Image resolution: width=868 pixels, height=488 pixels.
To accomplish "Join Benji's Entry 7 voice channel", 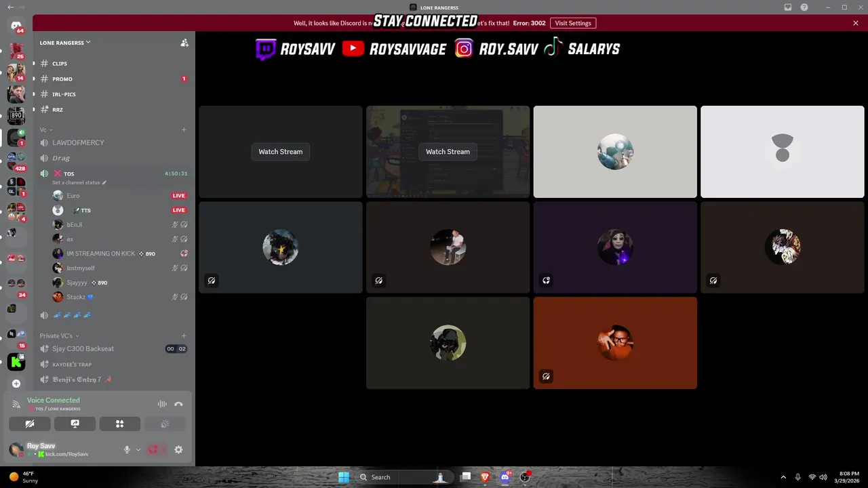I will tap(113, 380).
